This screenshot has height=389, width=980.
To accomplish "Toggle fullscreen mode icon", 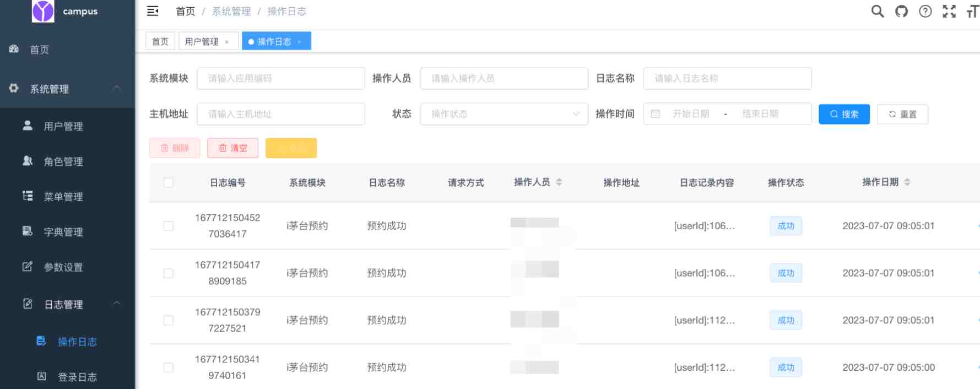I will (949, 11).
